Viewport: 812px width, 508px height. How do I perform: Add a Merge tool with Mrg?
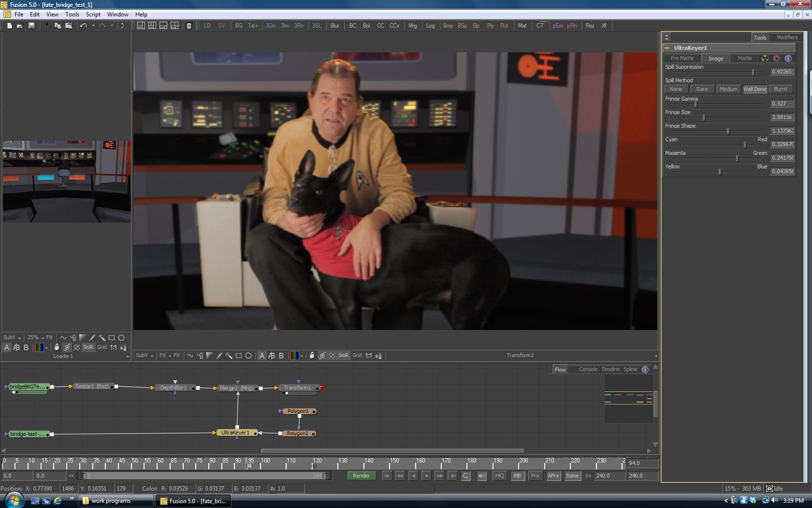[x=412, y=26]
